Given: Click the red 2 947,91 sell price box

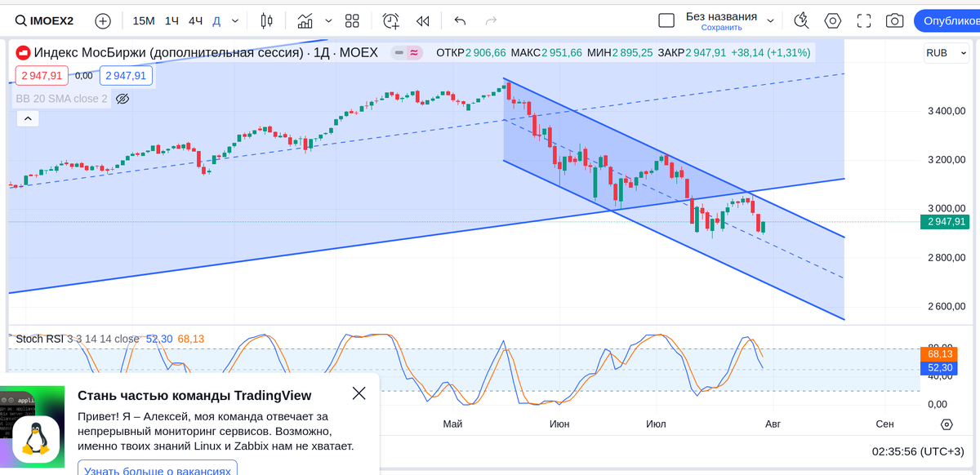Looking at the screenshot, I should (42, 76).
